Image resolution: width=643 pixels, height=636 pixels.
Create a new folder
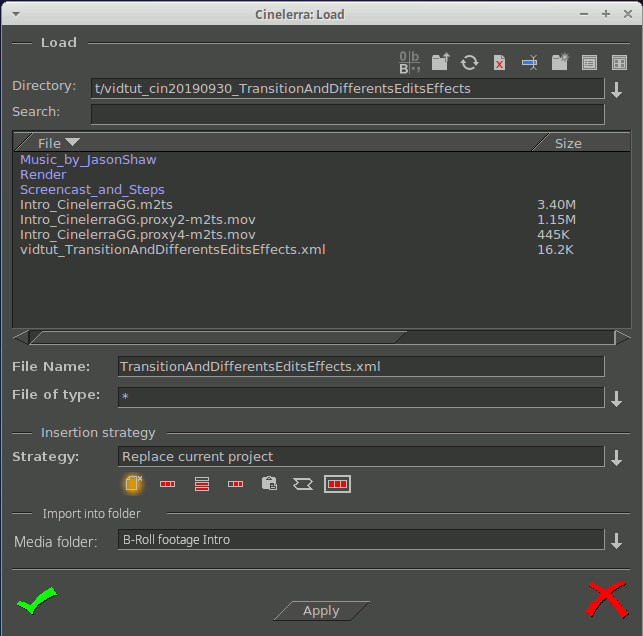(x=560, y=62)
